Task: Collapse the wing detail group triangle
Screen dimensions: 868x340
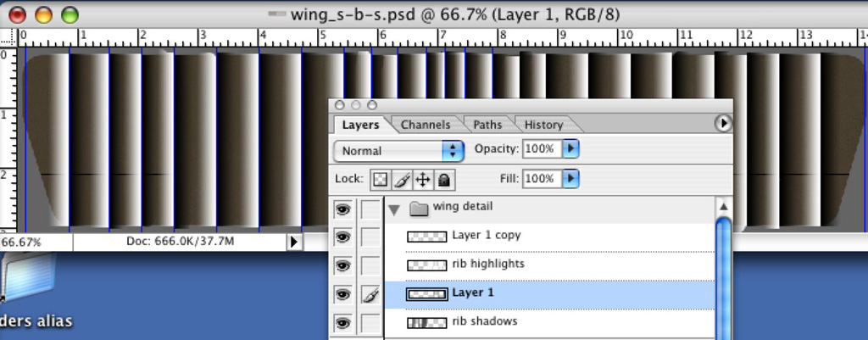Action: point(394,210)
